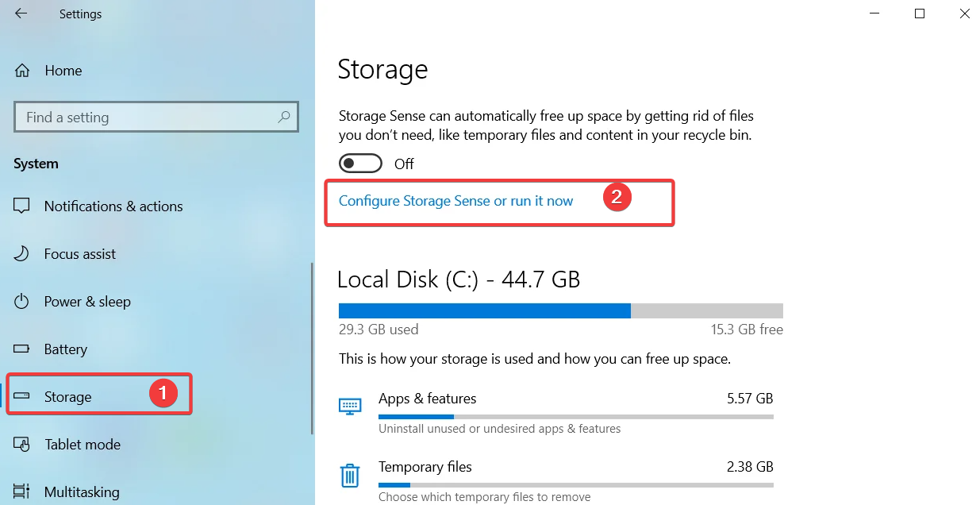Select the Multitasking icon
The image size is (980, 505).
(x=22, y=492)
